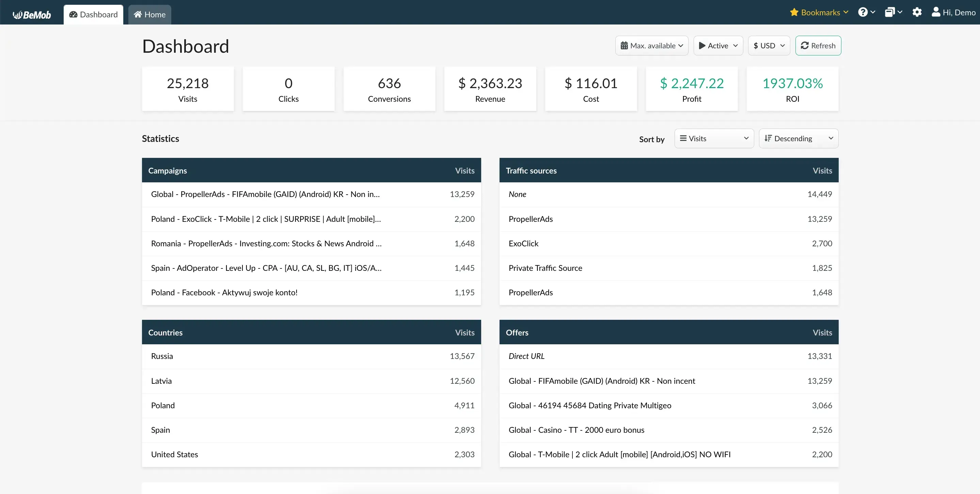Select Poland in Countries table
Screen dimensions: 980x494
click(x=312, y=406)
